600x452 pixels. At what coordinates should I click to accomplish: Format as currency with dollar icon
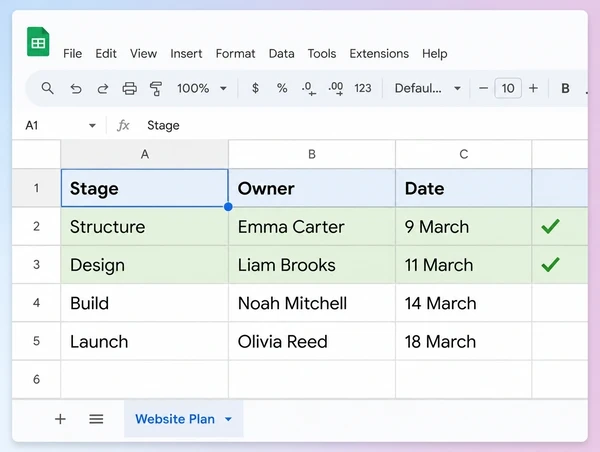click(x=255, y=88)
